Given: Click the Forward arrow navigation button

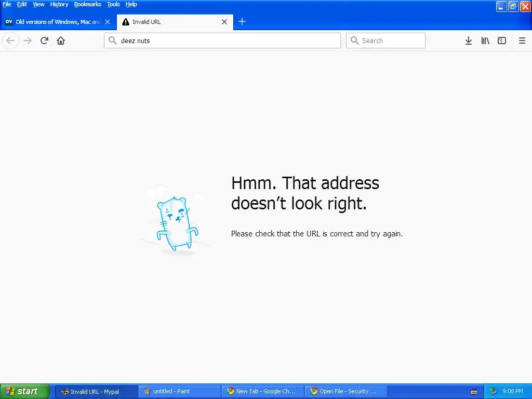Looking at the screenshot, I should (28, 41).
